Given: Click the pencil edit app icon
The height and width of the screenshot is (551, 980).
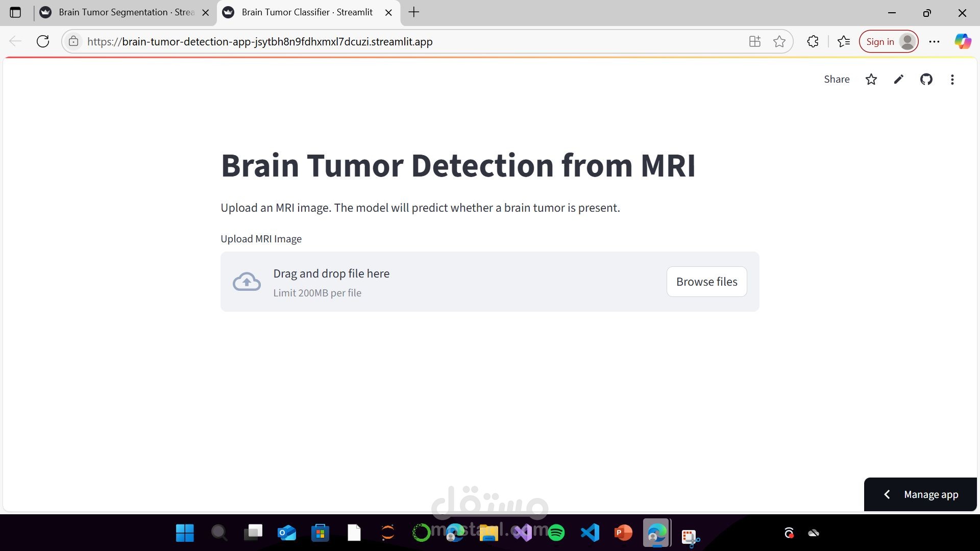Looking at the screenshot, I should 898,79.
